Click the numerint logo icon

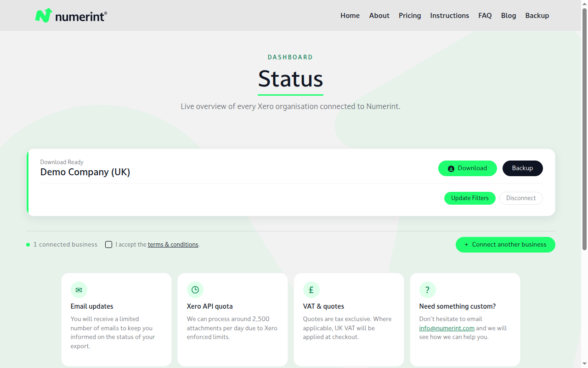click(44, 15)
